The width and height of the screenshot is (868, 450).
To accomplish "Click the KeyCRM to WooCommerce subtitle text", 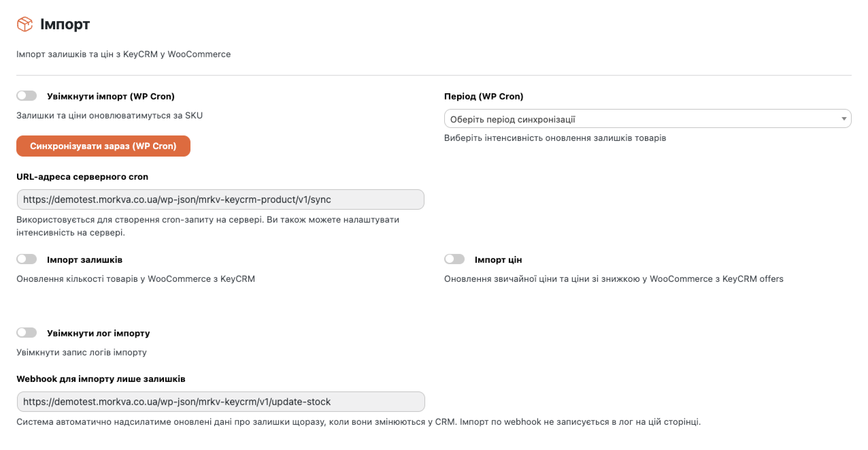I will [x=123, y=54].
